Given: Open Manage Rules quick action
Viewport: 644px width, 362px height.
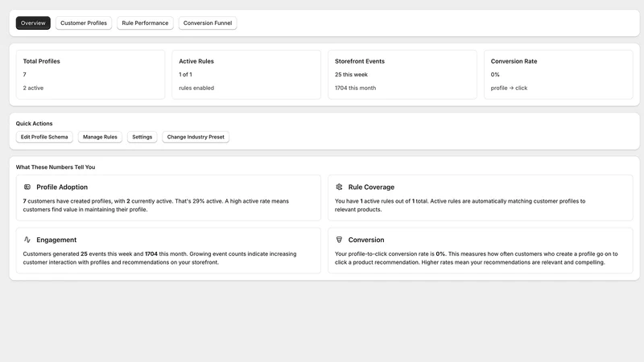Looking at the screenshot, I should coord(100,137).
